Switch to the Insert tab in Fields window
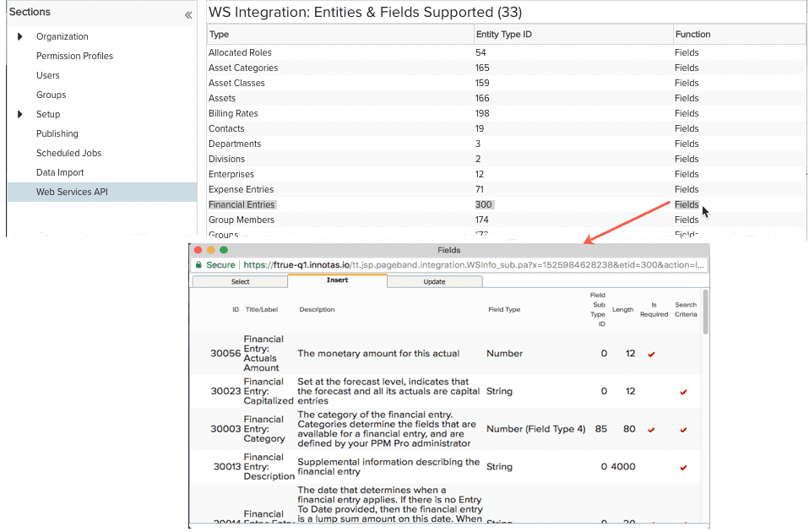The width and height of the screenshot is (809, 532). click(338, 280)
